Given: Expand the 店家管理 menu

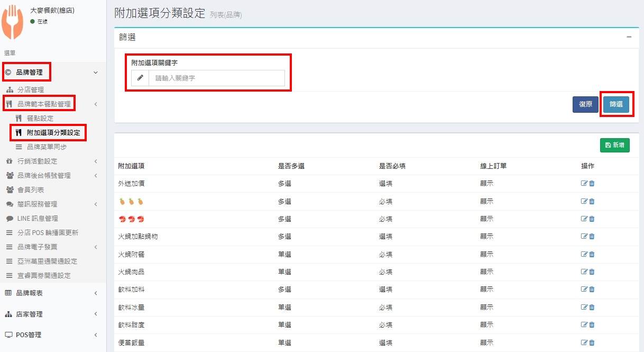Looking at the screenshot, I should point(50,314).
